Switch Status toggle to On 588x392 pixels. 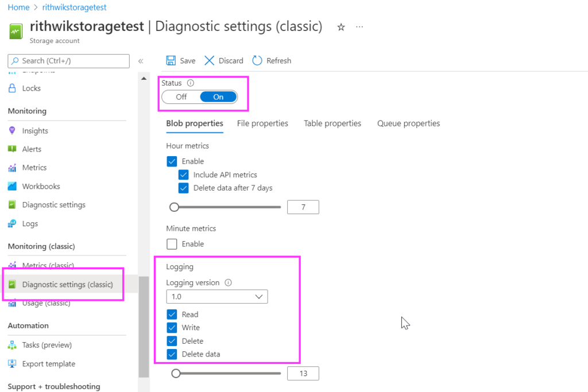click(218, 97)
